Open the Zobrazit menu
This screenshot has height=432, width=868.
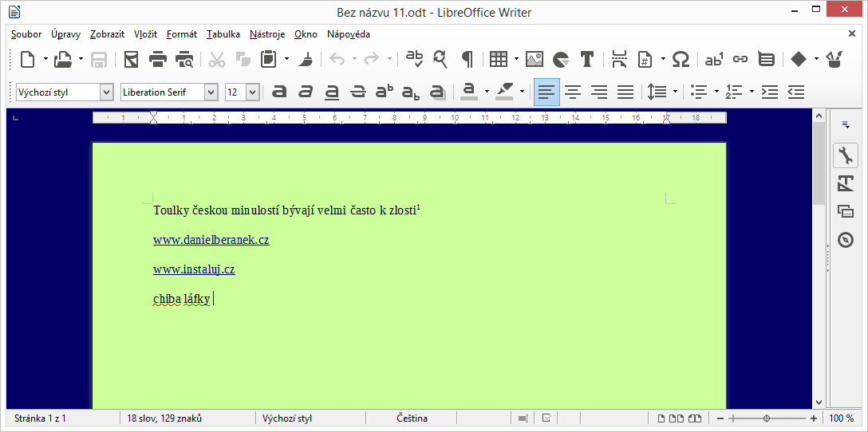(108, 34)
